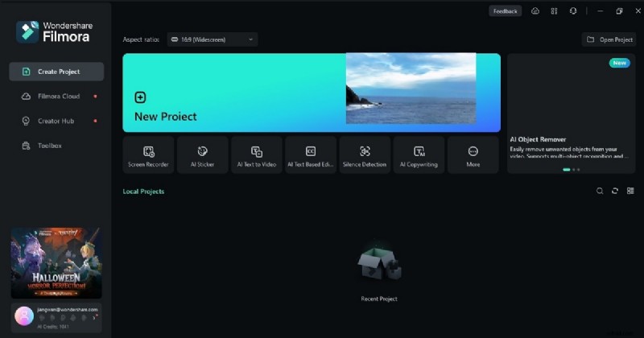Open the apps grid menu in title bar
Viewport: 644px width, 338px height.
(554, 11)
